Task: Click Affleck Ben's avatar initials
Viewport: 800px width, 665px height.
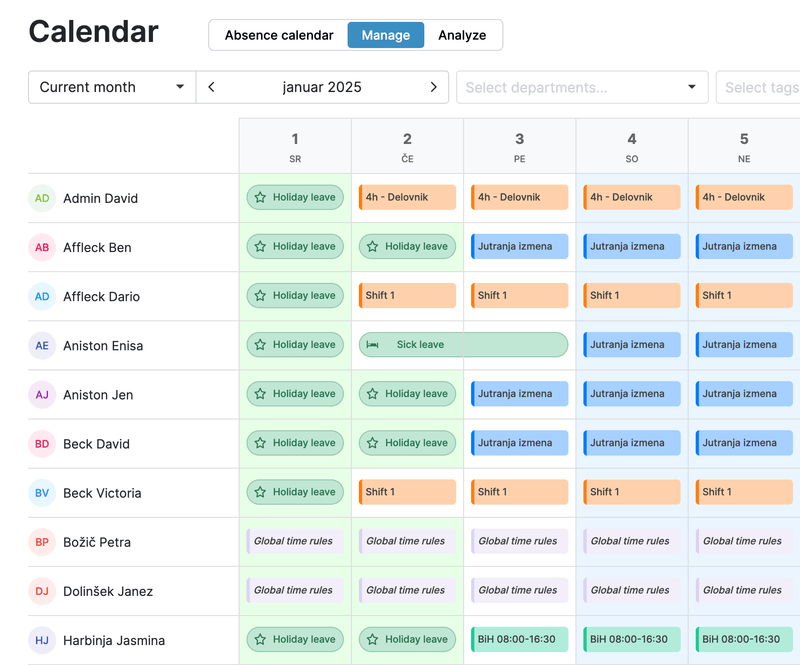Action: coord(41,247)
